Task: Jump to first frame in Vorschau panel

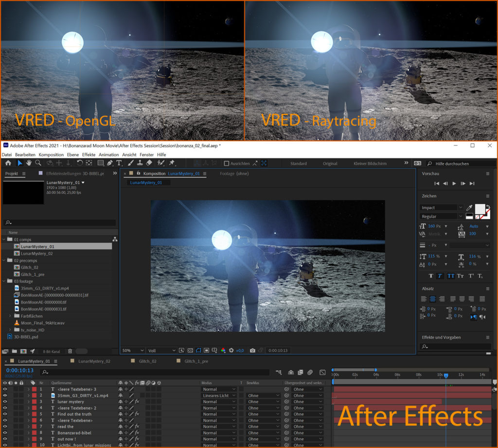Action: [437, 183]
